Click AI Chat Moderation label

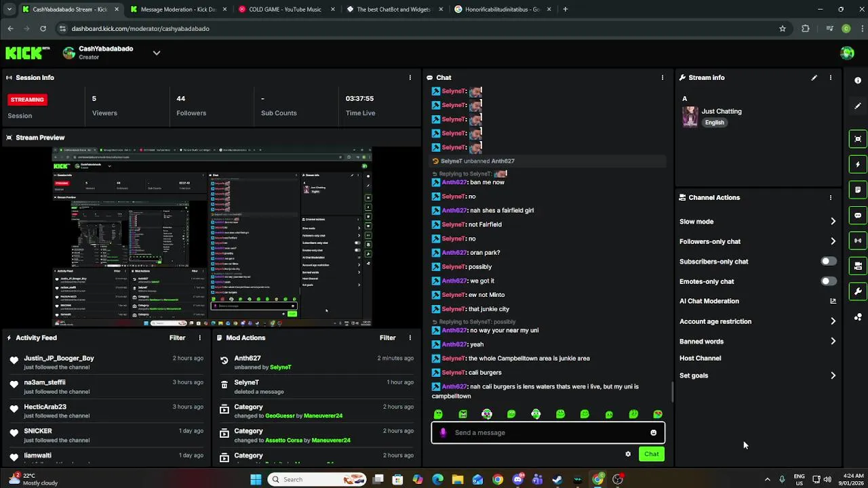tap(709, 301)
